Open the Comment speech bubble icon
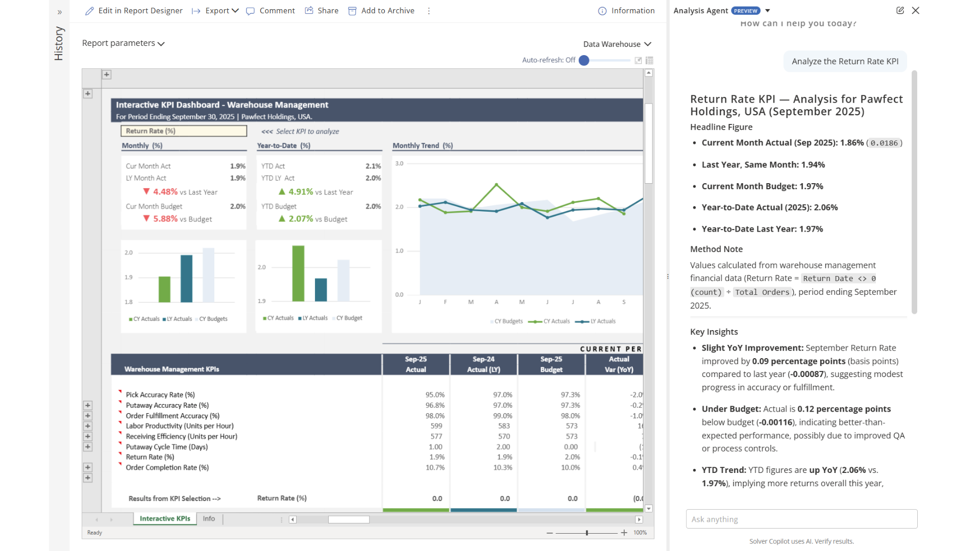980x551 pixels. click(250, 11)
